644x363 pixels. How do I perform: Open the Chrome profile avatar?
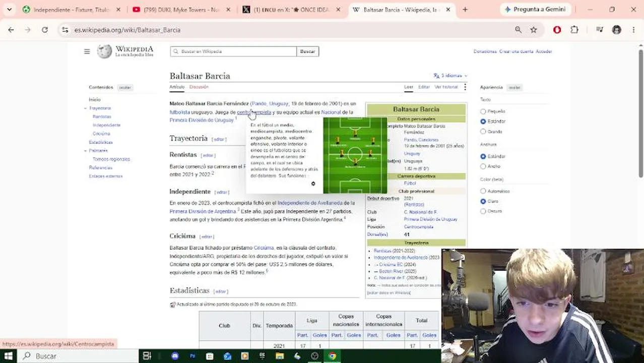(x=617, y=30)
